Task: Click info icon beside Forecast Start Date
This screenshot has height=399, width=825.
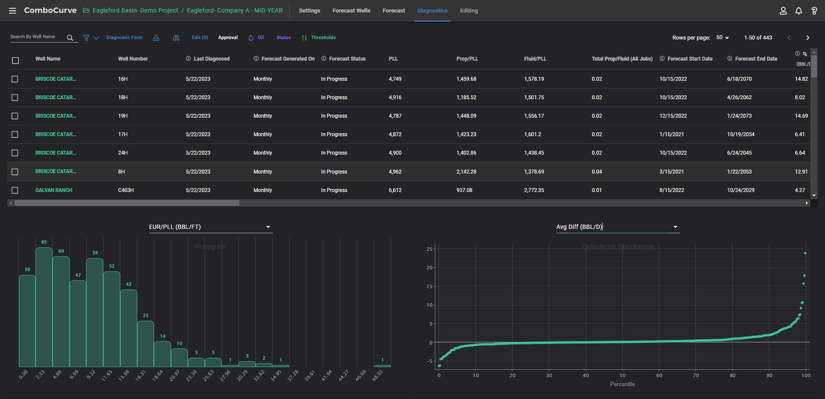Action: click(x=662, y=59)
